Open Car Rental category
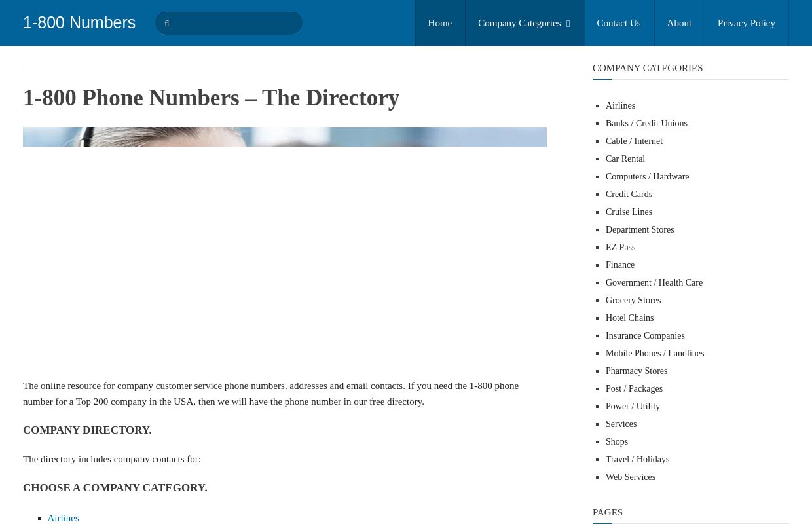Image resolution: width=812 pixels, height=524 pixels. pos(625,159)
